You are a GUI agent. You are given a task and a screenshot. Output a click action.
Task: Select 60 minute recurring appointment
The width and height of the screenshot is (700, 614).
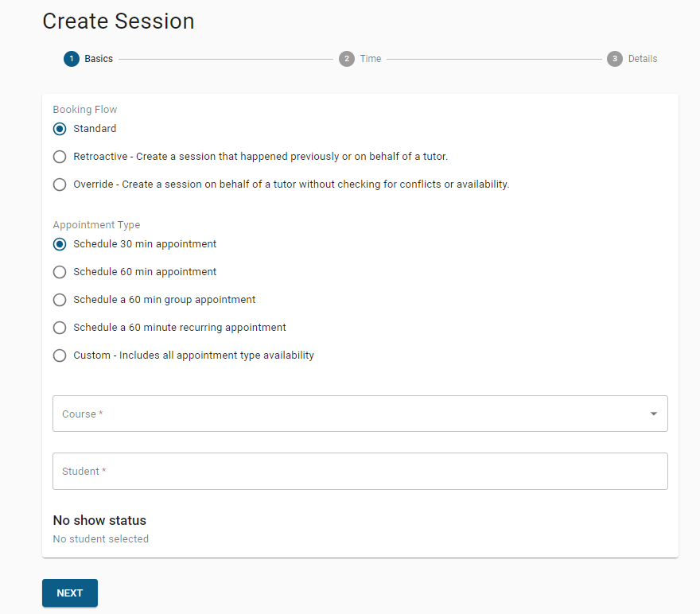tap(60, 328)
